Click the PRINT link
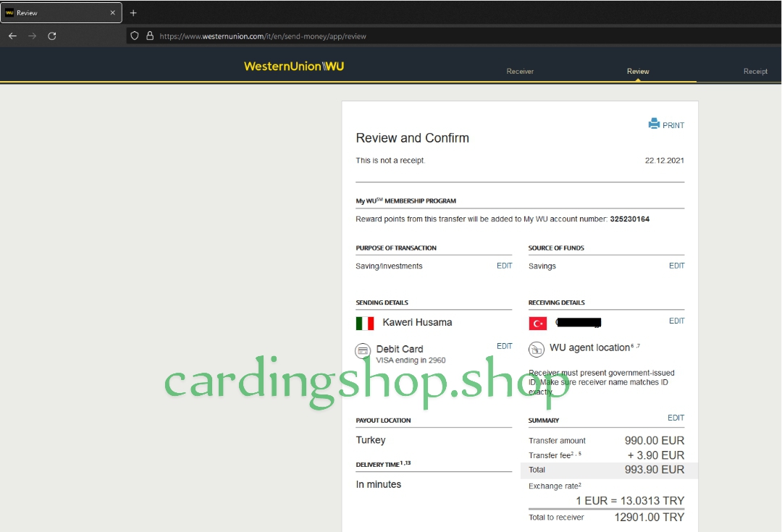The width and height of the screenshot is (782, 532). (x=673, y=126)
